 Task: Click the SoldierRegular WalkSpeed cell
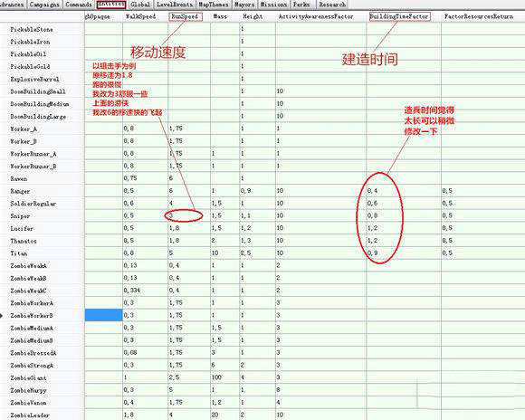pyautogui.click(x=146, y=204)
